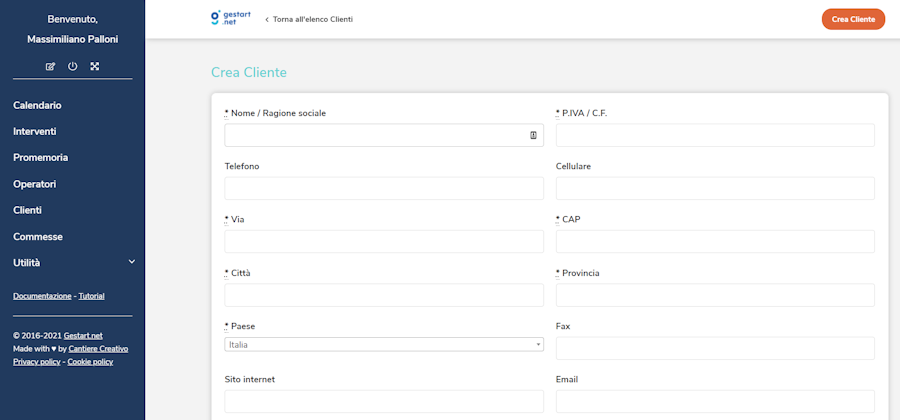Click the logout power icon
Screen dimensions: 900x420
[x=73, y=66]
